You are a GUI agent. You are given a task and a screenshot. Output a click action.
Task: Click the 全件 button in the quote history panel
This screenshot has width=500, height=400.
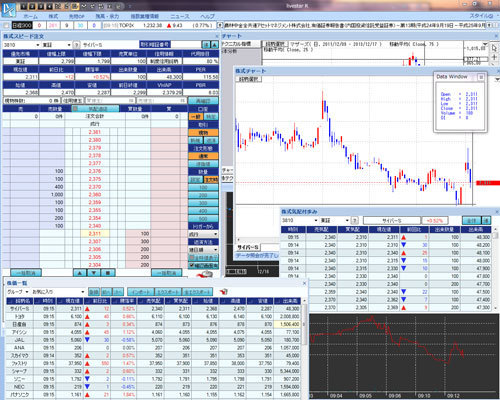471,220
